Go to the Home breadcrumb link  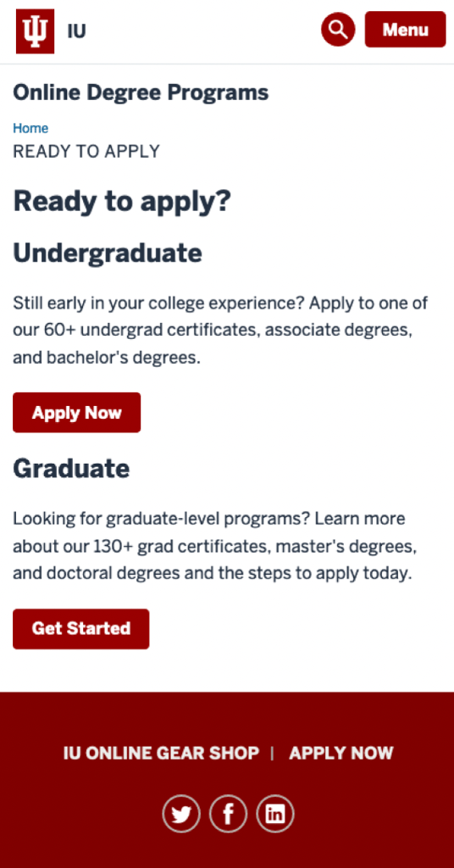click(x=30, y=129)
